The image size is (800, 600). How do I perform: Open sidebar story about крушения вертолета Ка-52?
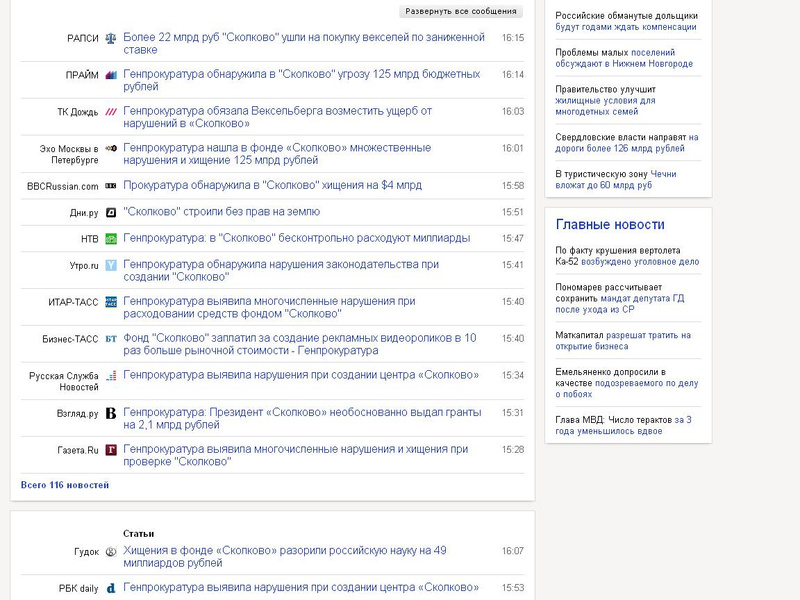pos(627,256)
